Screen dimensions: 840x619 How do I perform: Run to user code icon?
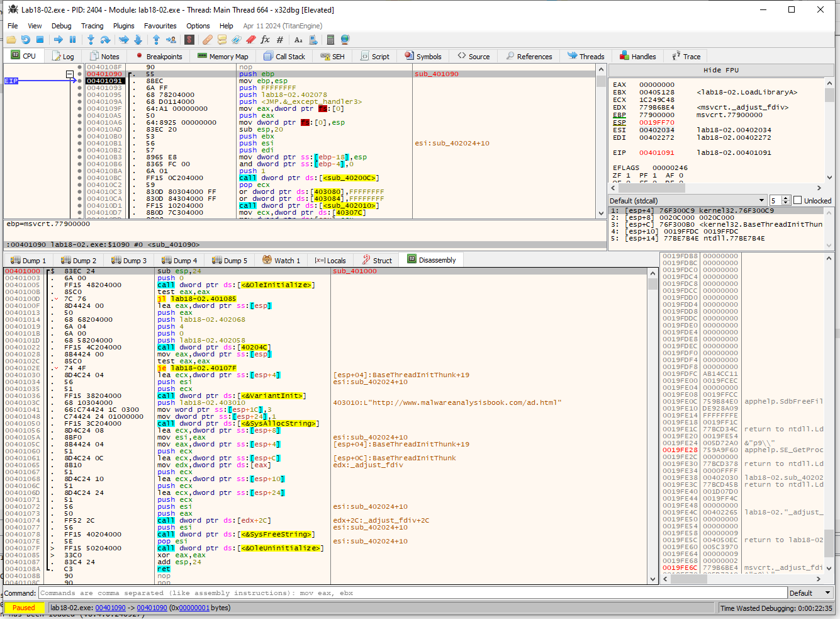[171, 40]
